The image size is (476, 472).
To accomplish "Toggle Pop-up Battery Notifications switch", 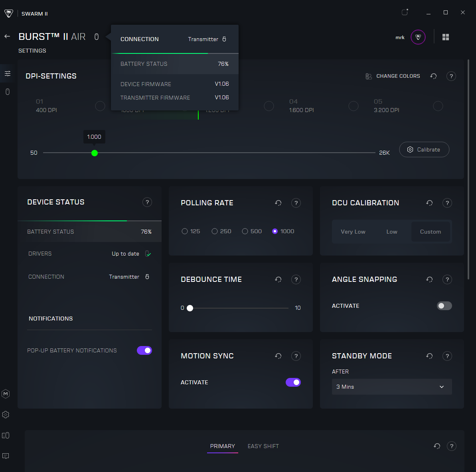I will click(144, 350).
